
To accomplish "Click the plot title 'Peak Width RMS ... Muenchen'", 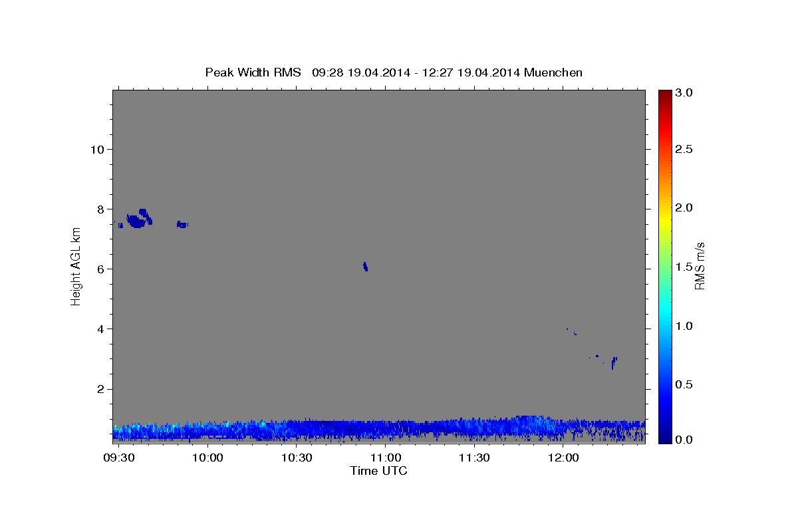I will pyautogui.click(x=394, y=72).
